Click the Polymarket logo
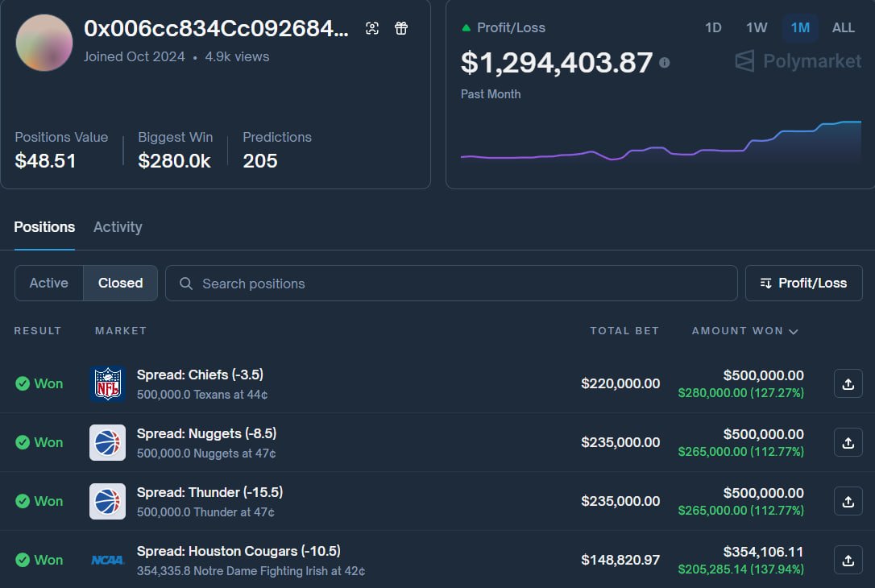 (x=797, y=60)
